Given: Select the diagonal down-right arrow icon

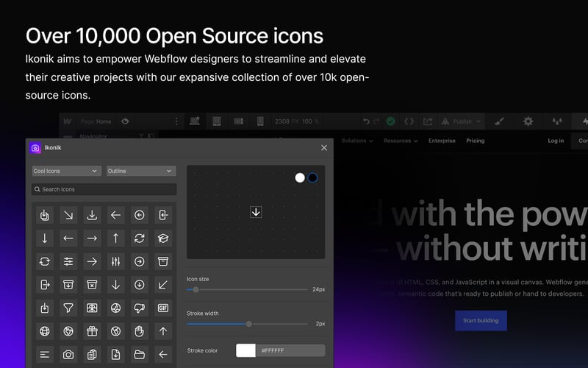Looking at the screenshot, I should pyautogui.click(x=68, y=215).
